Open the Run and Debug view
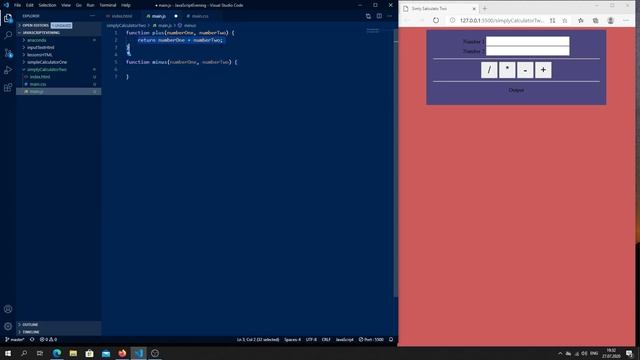This screenshot has width=640, height=360. 8,70
